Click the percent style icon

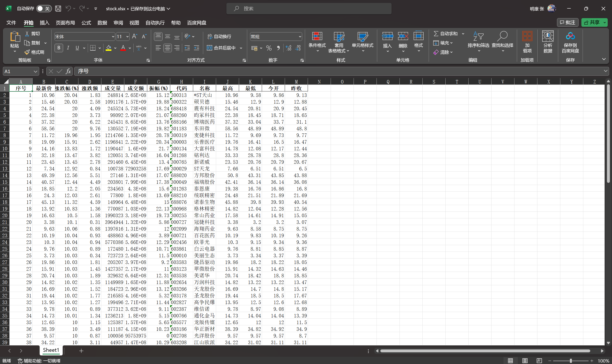[269, 48]
